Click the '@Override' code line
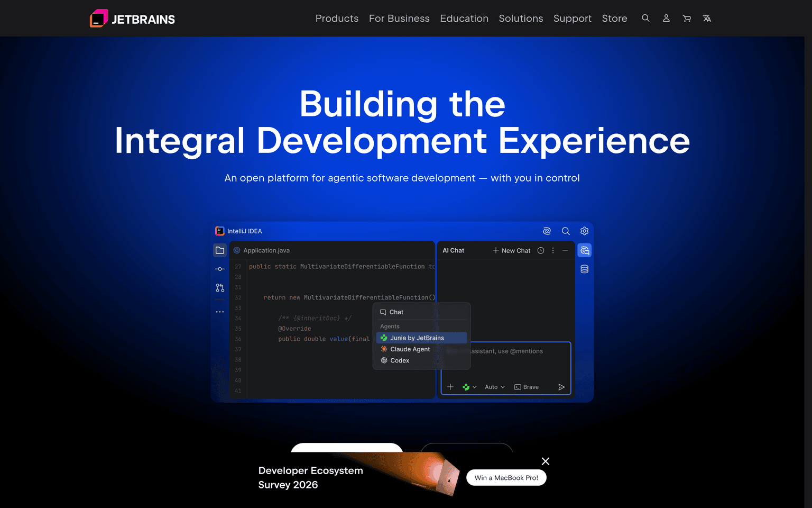The image size is (812, 508). click(x=294, y=329)
